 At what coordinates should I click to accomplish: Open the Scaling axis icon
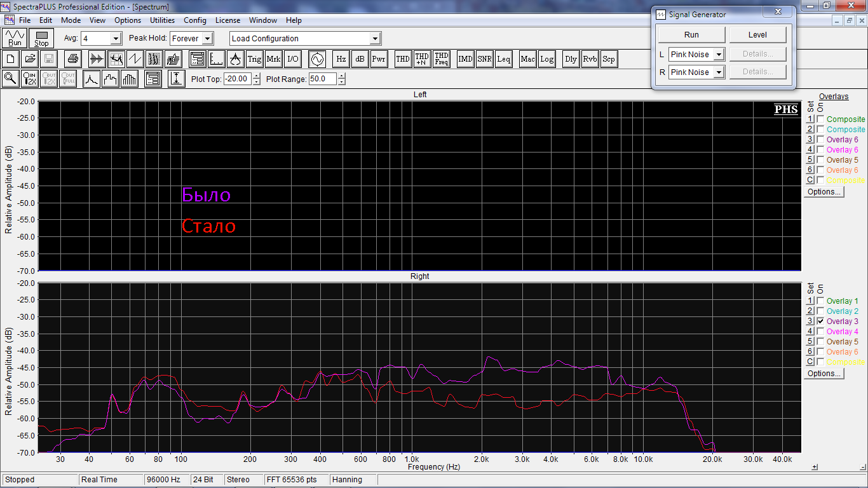(217, 59)
